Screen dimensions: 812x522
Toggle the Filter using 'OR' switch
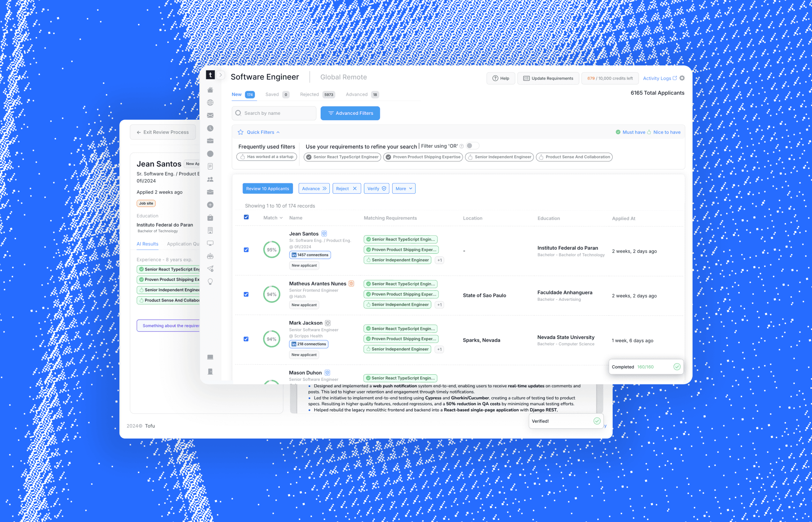472,146
